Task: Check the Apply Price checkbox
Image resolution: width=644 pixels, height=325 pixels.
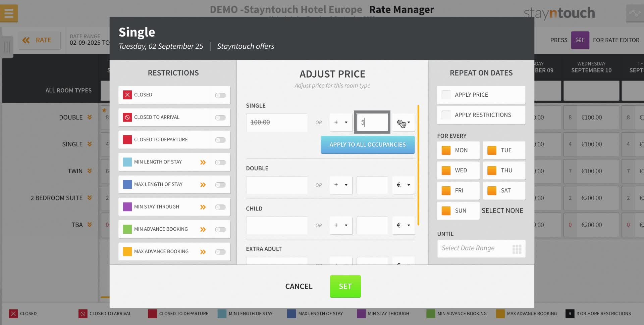Action: coord(446,95)
